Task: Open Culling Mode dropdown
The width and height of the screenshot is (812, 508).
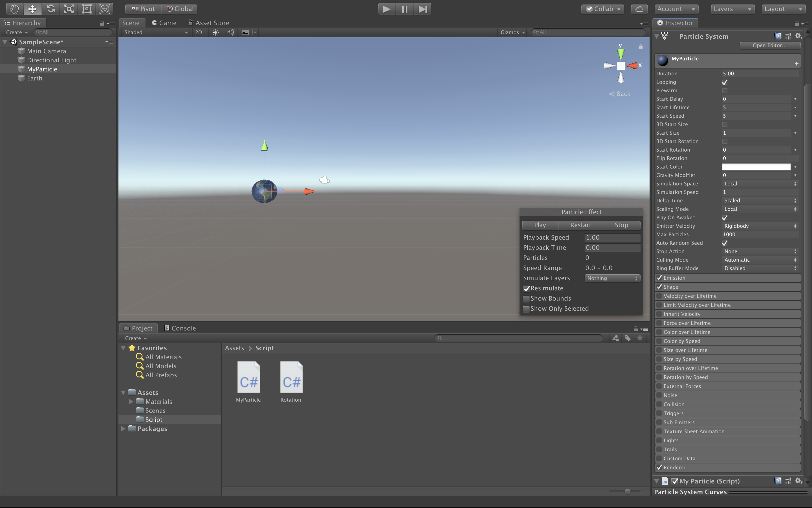Action: [x=760, y=260]
